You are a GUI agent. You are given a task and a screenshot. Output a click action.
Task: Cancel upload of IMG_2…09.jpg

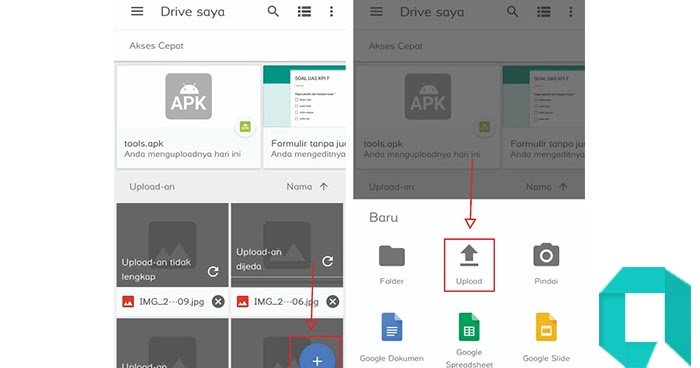tap(218, 302)
